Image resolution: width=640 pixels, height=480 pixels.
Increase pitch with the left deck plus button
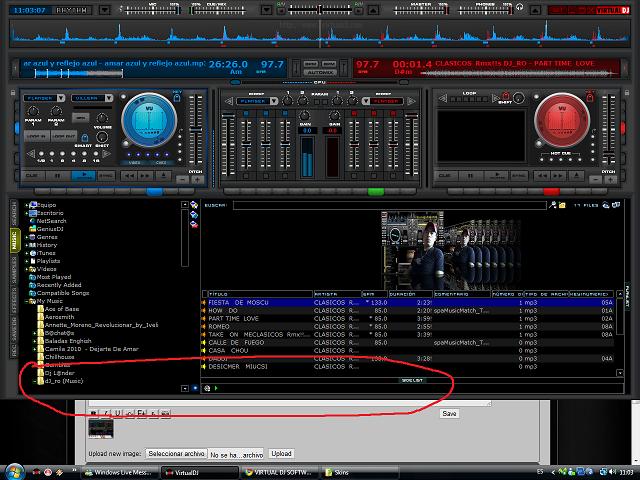(198, 180)
